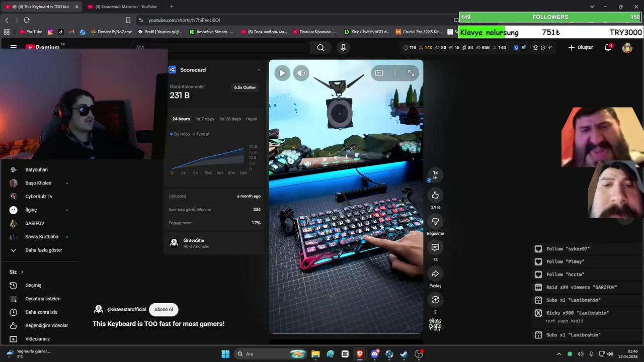Image resolution: width=644 pixels, height=362 pixels.
Task: Open the account avatar menu
Action: (x=627, y=47)
